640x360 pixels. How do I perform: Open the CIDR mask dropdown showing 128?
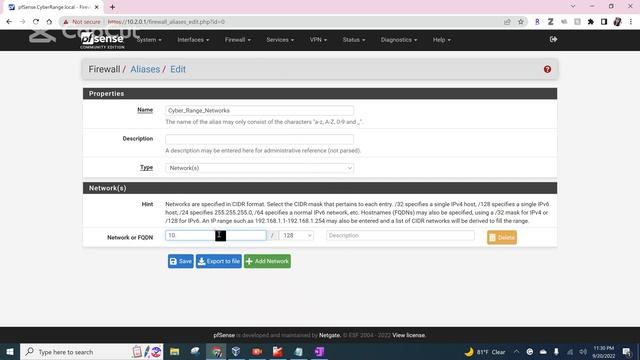click(296, 236)
